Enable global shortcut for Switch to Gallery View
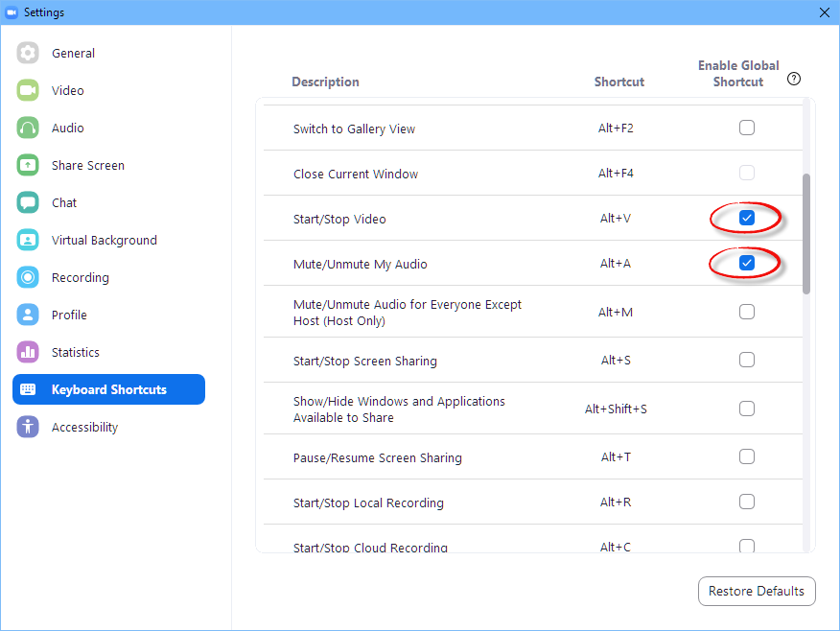This screenshot has width=840, height=631. (747, 128)
